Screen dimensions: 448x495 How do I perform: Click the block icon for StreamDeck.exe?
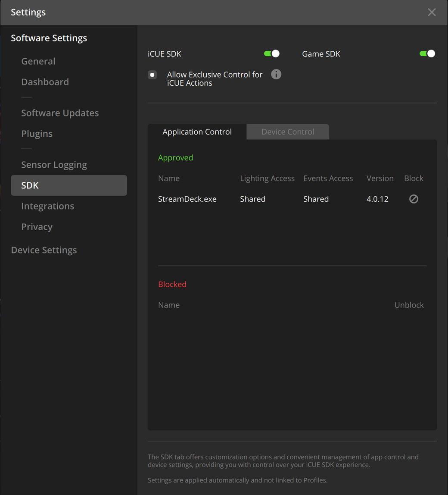[414, 199]
